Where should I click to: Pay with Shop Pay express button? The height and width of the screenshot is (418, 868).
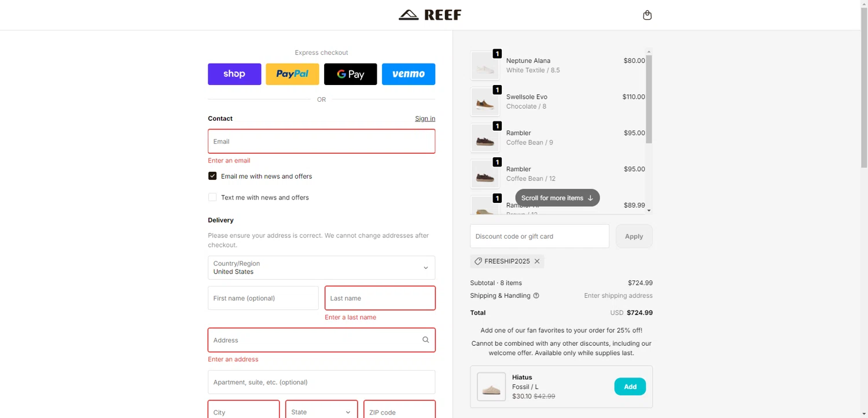click(234, 74)
